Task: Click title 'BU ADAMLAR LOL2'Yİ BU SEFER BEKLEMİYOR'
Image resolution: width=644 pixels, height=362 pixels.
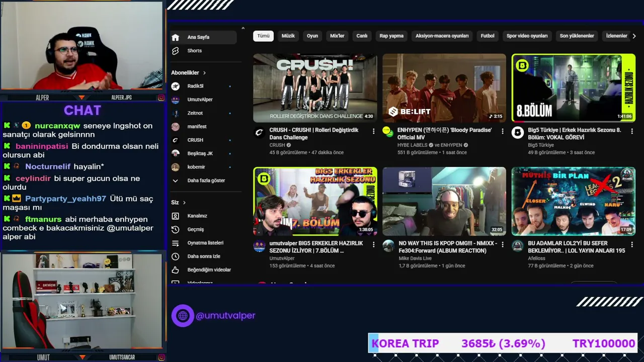Action: (577, 247)
